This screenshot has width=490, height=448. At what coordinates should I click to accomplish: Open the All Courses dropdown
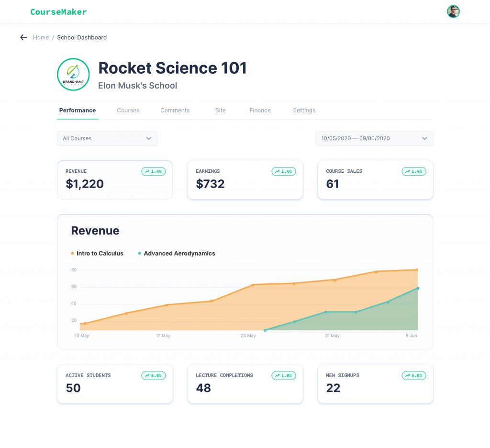click(107, 138)
